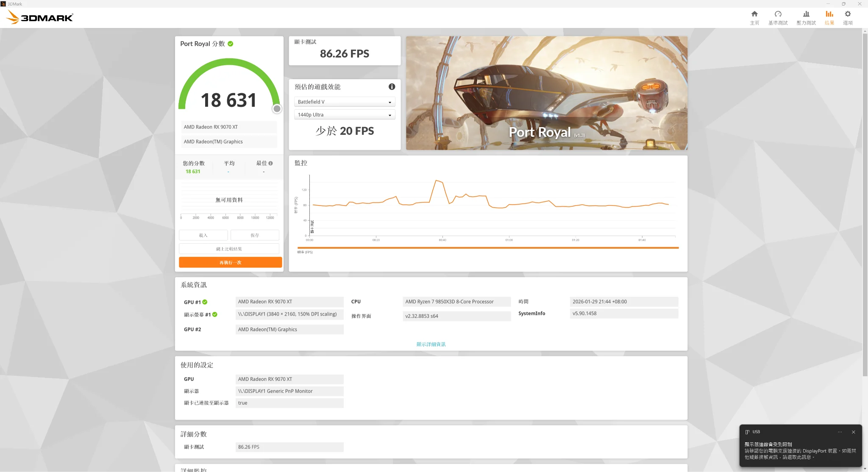
Task: Open the Options gear icon
Action: click(848, 14)
